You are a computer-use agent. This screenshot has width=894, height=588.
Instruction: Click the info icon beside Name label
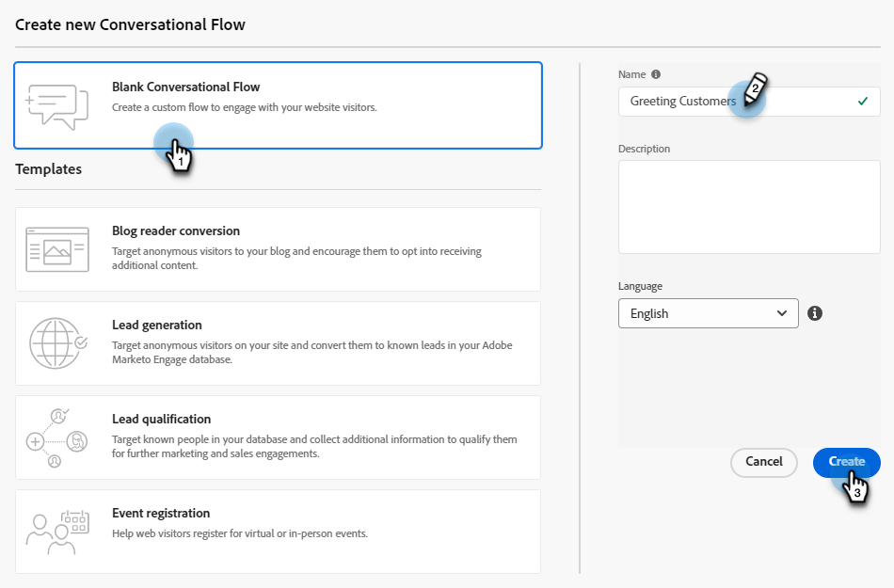pyautogui.click(x=656, y=74)
